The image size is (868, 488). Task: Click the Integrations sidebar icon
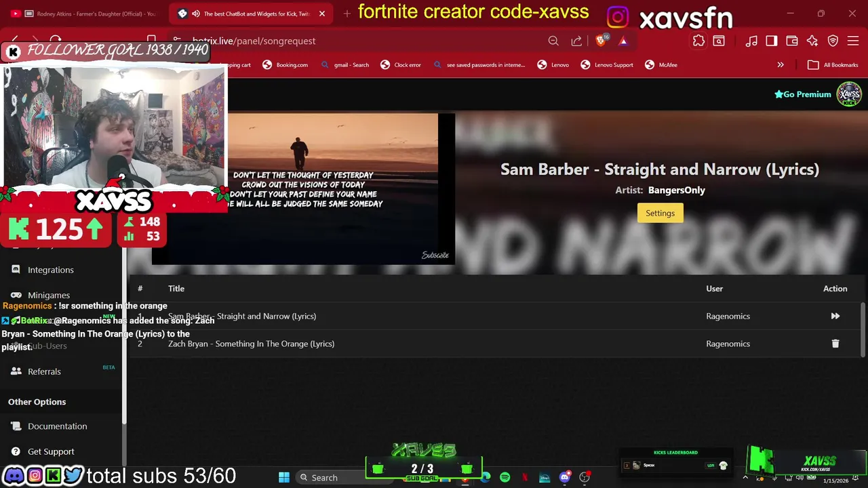(16, 270)
